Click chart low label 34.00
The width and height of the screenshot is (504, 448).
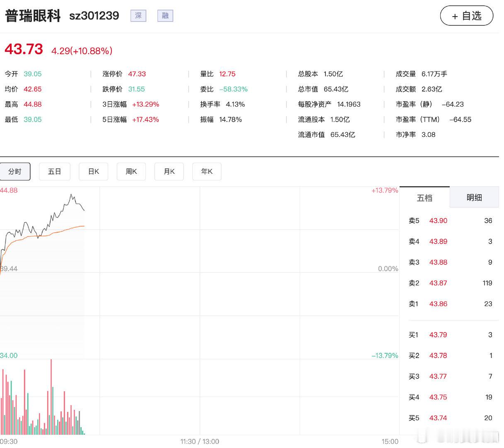[9, 355]
